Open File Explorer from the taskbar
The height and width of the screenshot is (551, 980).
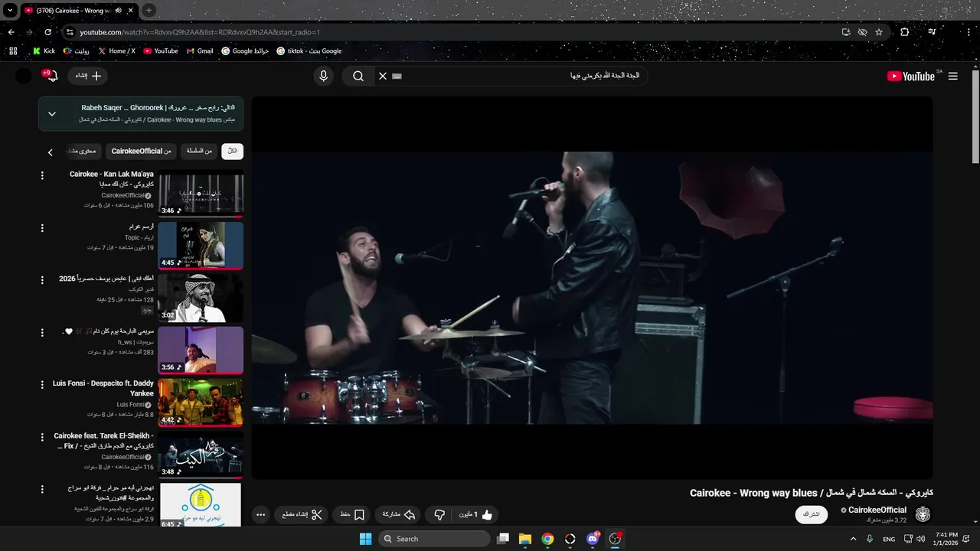[x=525, y=539]
